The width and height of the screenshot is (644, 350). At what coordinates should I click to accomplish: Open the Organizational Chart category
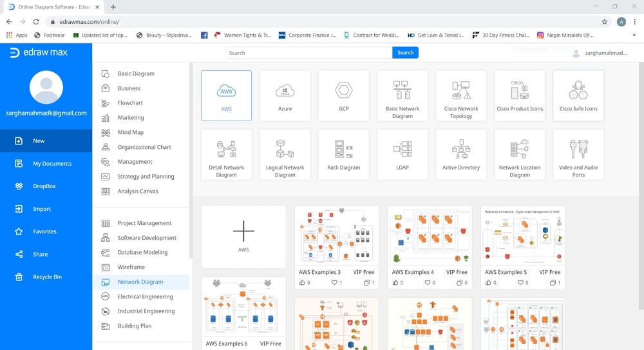[x=141, y=147]
